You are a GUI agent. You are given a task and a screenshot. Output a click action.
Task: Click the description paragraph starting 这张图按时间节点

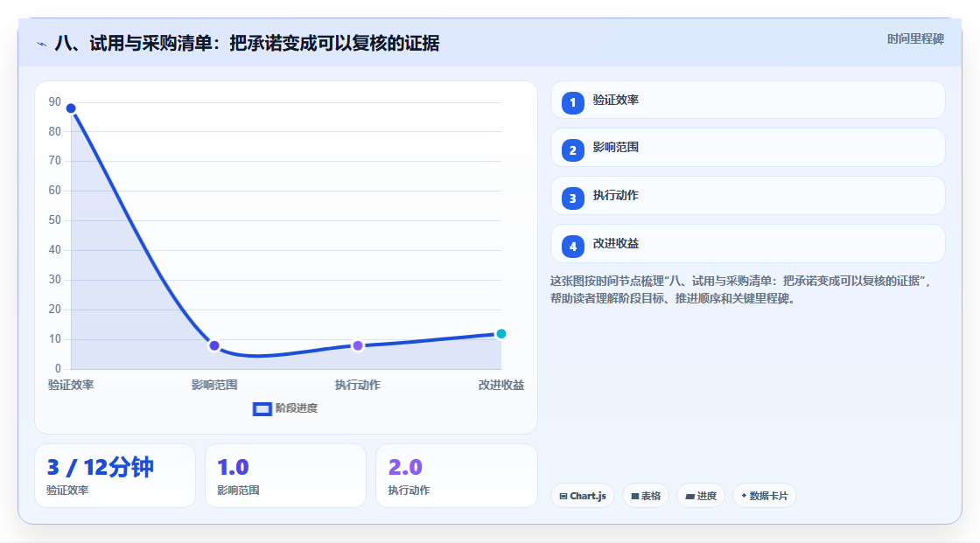[741, 290]
